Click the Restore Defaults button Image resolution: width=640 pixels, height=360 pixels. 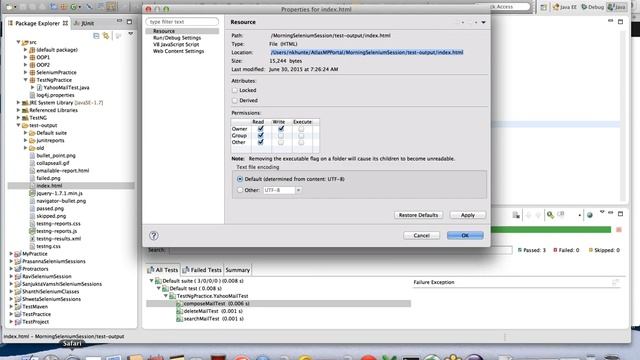pos(418,215)
